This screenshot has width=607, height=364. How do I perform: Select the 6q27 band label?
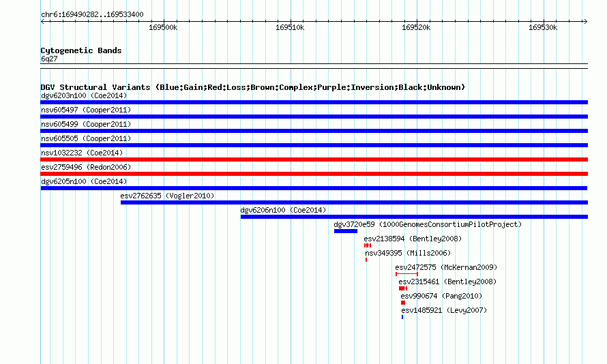(49, 59)
